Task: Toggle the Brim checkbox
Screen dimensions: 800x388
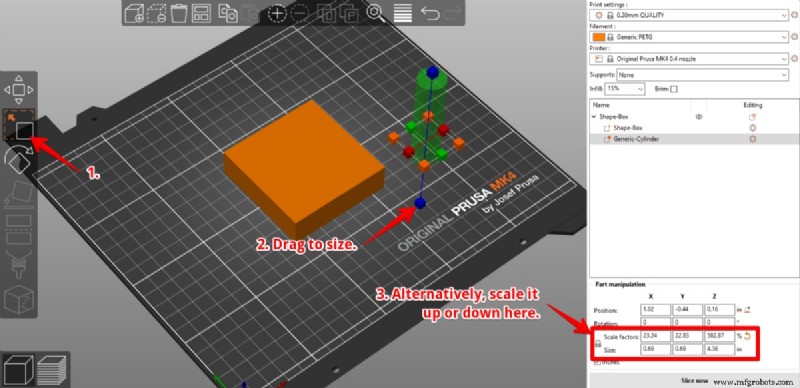Action: 674,89
